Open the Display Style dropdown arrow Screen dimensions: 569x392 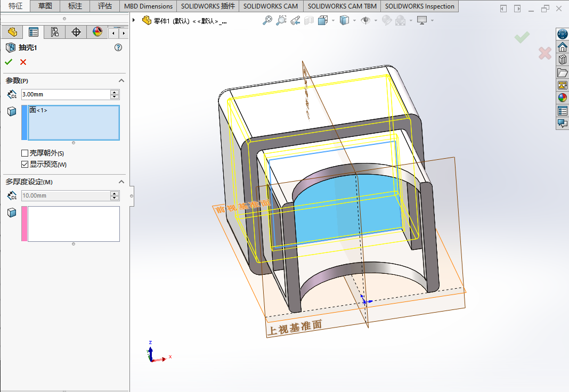point(353,20)
